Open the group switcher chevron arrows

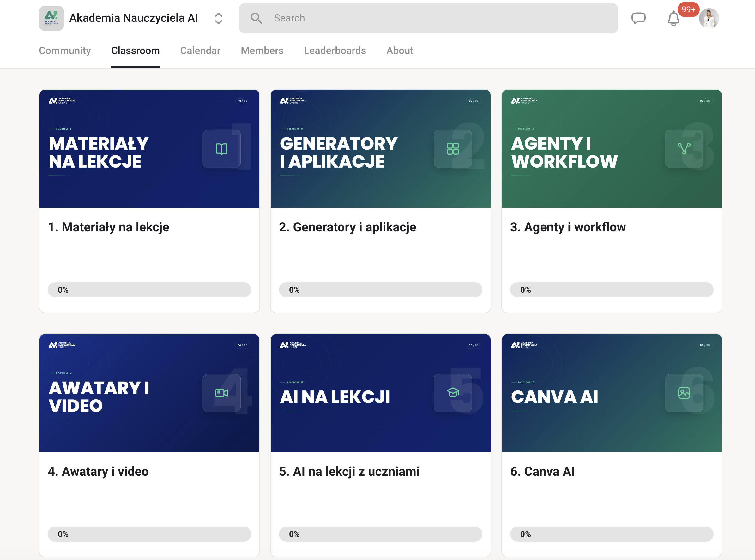click(218, 18)
